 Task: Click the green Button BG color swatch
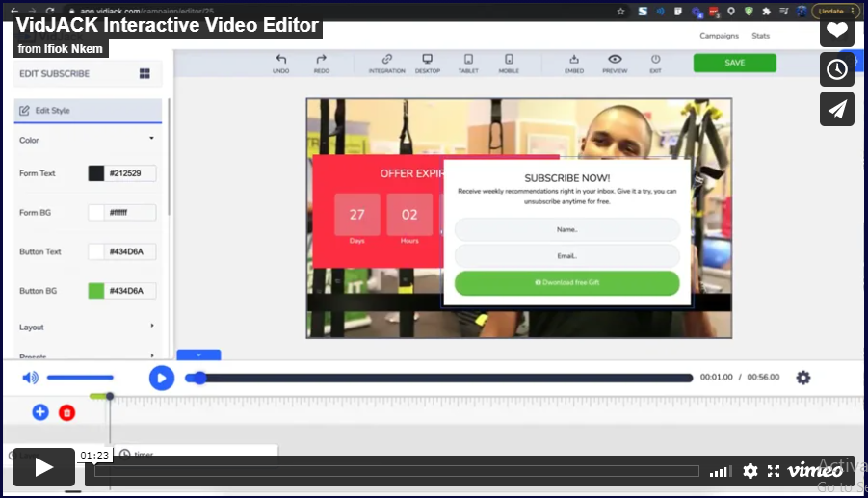[95, 291]
